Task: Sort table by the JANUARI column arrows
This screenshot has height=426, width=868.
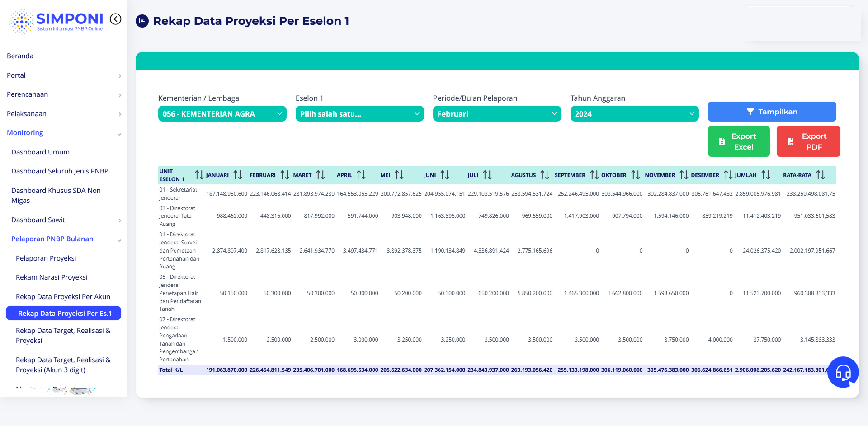Action: [238, 175]
